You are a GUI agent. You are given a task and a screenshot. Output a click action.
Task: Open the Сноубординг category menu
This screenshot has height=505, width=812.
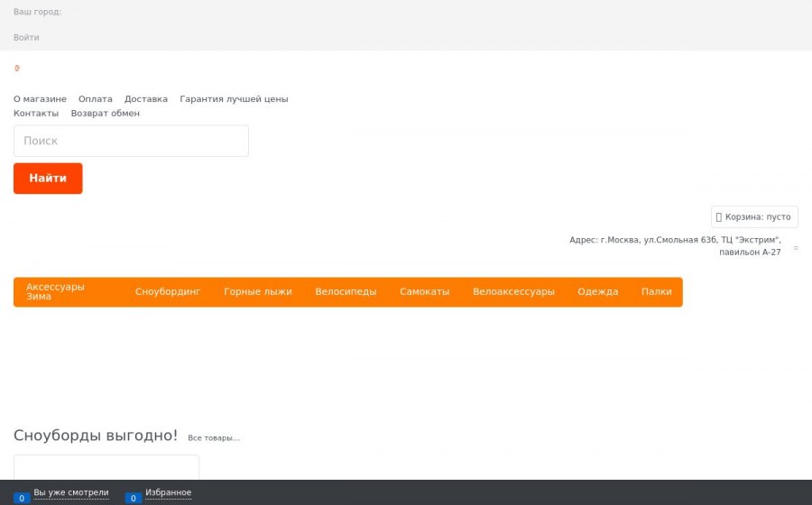pos(168,292)
